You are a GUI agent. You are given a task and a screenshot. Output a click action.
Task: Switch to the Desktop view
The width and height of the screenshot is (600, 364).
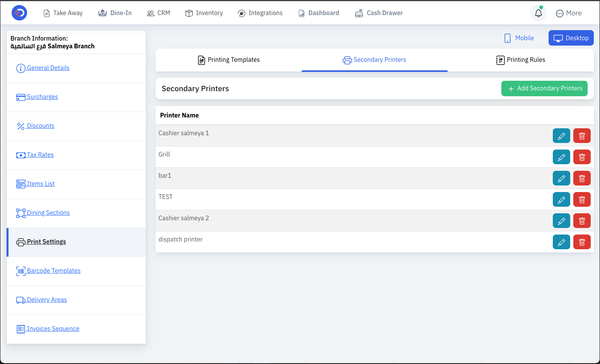pyautogui.click(x=571, y=38)
